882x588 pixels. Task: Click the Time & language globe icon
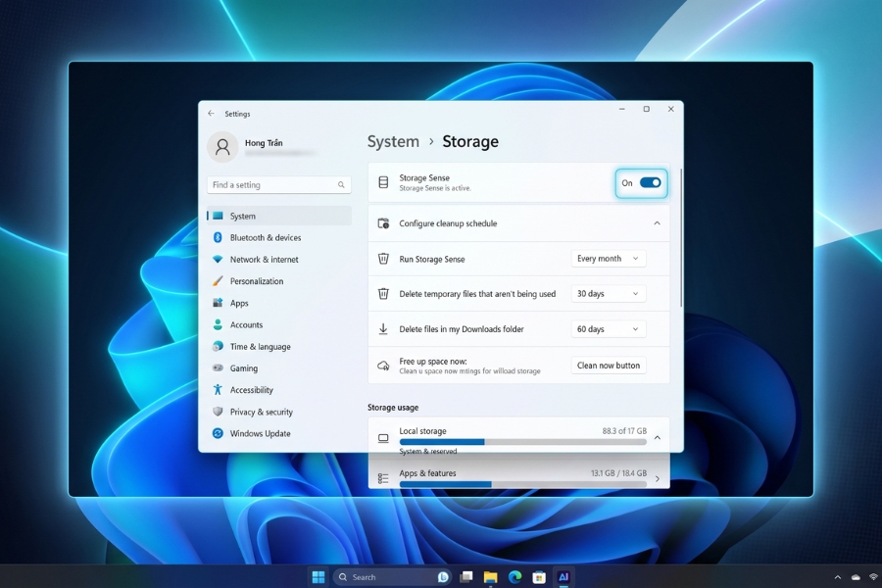[218, 347]
